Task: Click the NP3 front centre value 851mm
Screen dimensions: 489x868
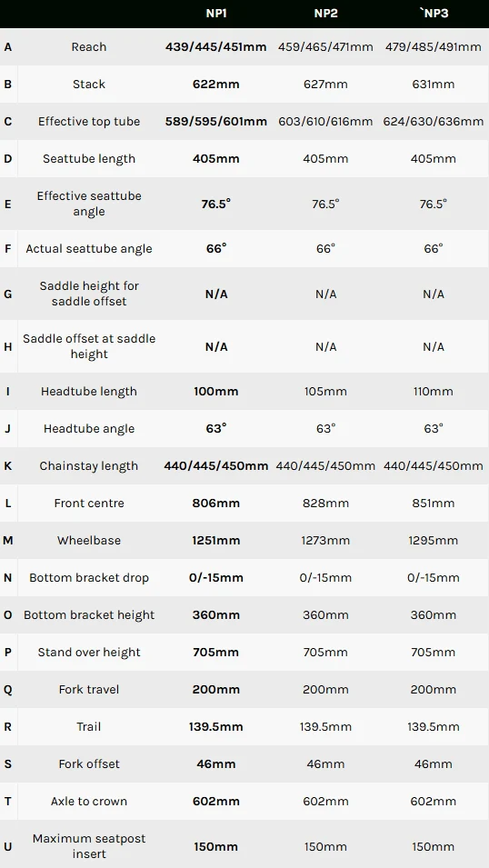Action: pyautogui.click(x=434, y=504)
